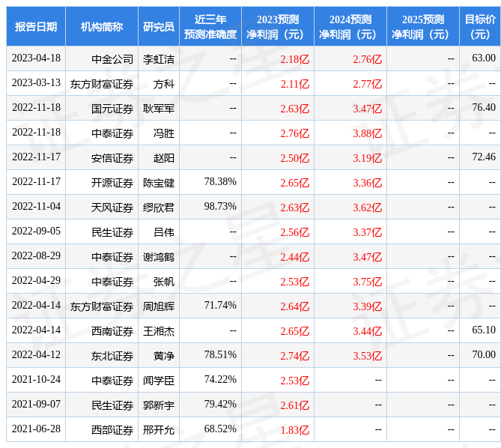Click target price 70.00

[484, 354]
